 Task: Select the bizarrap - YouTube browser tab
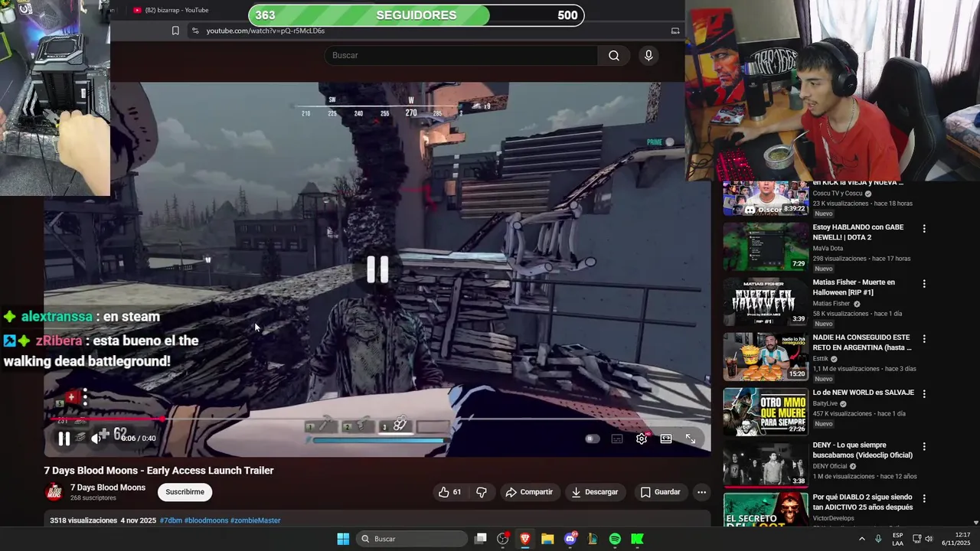pos(171,10)
